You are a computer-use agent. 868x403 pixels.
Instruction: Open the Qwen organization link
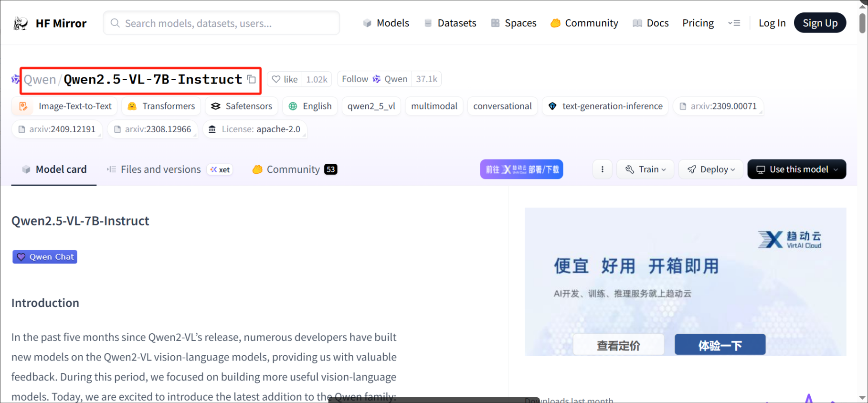click(x=40, y=80)
